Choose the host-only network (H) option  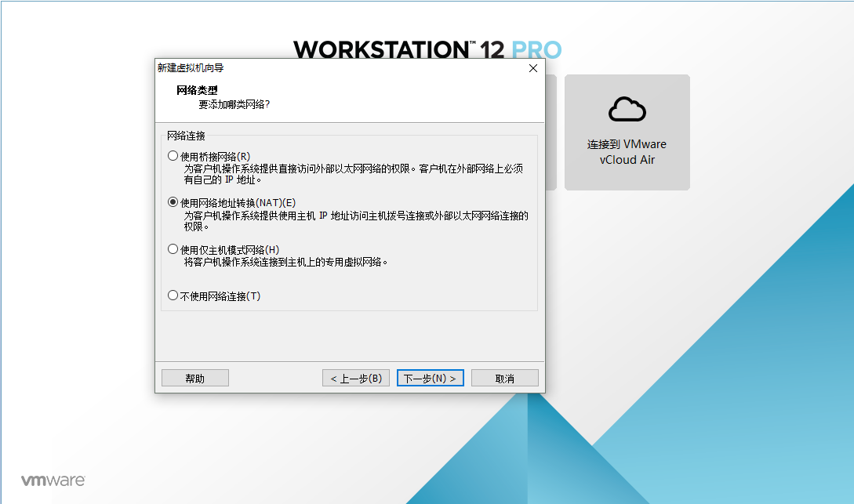point(173,249)
